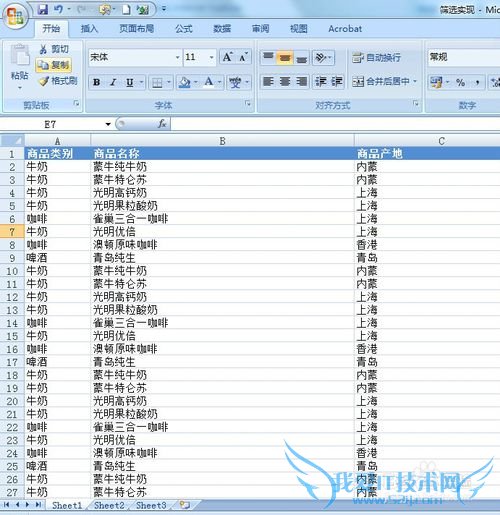Click the Copy (复制) button
The width and height of the screenshot is (500, 515).
coord(53,65)
